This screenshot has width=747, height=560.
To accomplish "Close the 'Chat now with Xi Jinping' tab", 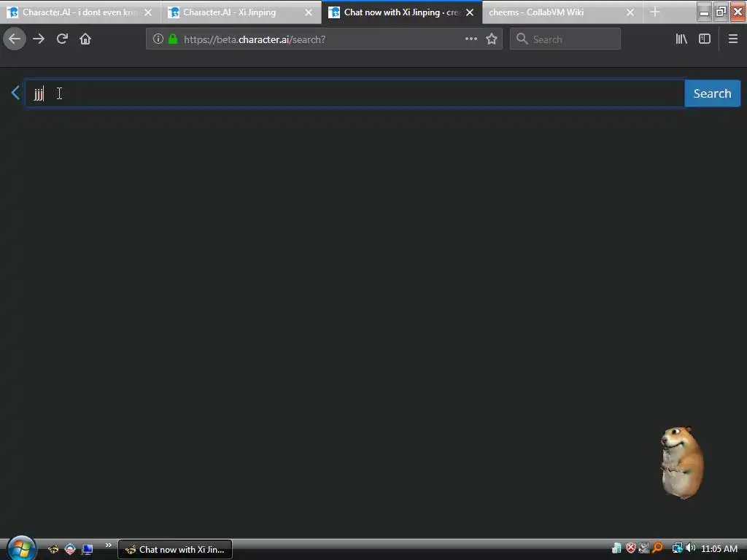I will (x=470, y=12).
